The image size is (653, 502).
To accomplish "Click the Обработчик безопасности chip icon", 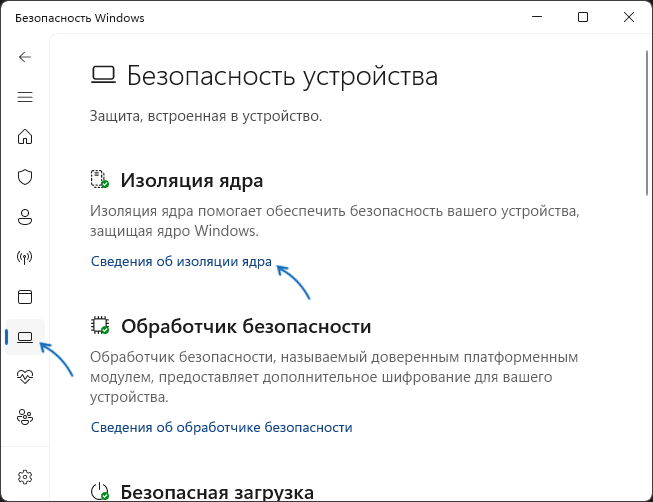I will point(100,325).
